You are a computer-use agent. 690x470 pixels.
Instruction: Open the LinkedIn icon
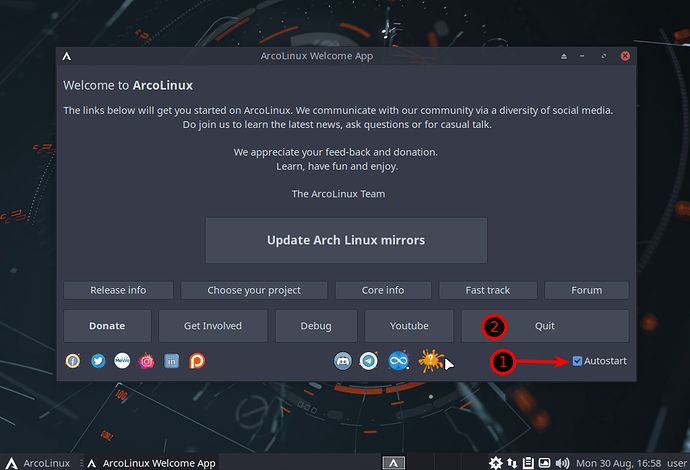(x=172, y=361)
